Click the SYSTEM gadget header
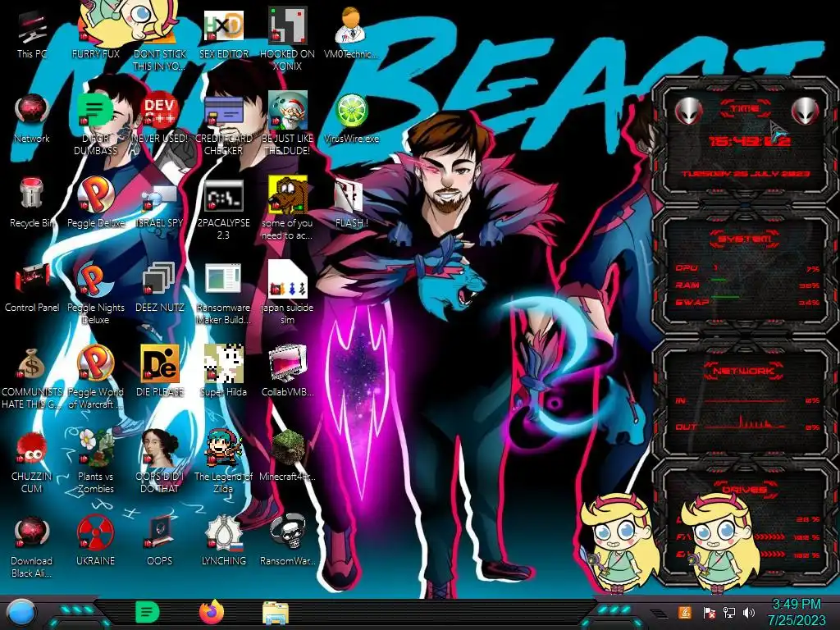Screen dimensions: 840x630 745,238
